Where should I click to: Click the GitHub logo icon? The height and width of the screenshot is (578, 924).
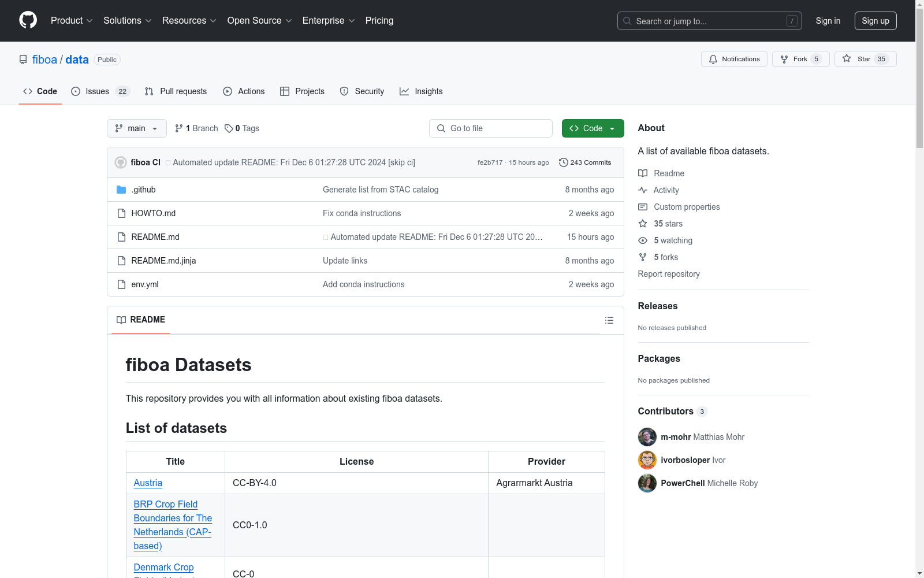[28, 20]
